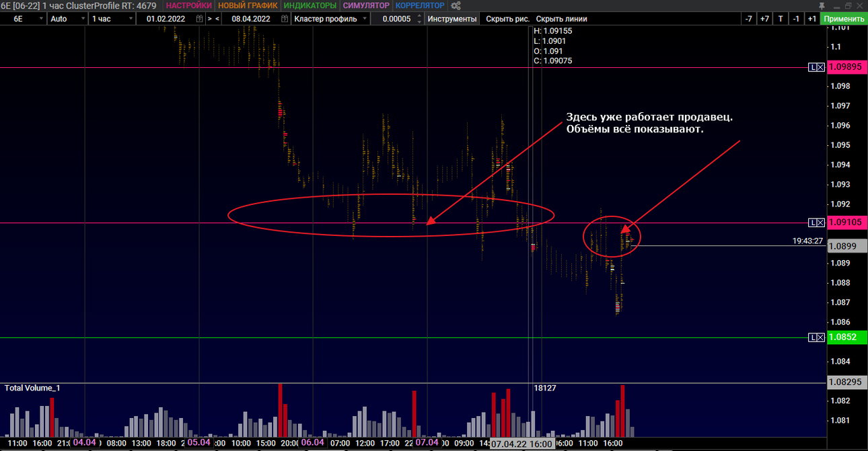This screenshot has width=868, height=451.
Task: Expand the 1 час timeframe dropdown
Action: click(x=130, y=19)
